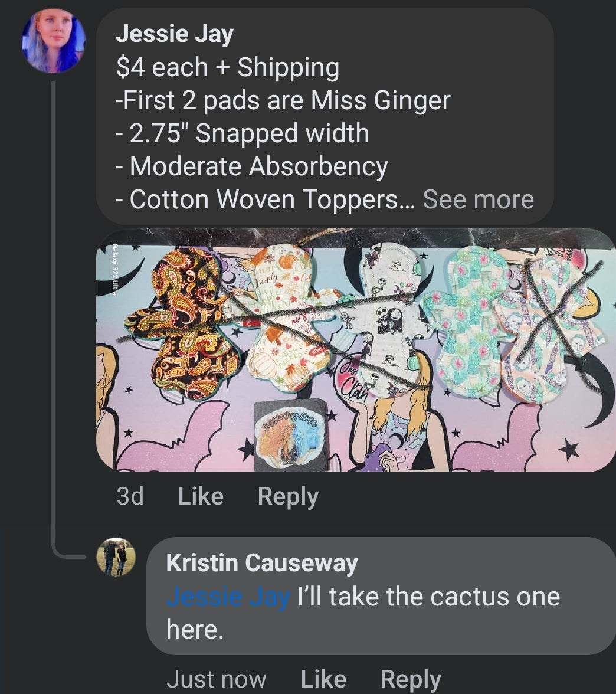
Task: Click the "$4 each + Shipping" comment text
Action: pyautogui.click(x=228, y=68)
